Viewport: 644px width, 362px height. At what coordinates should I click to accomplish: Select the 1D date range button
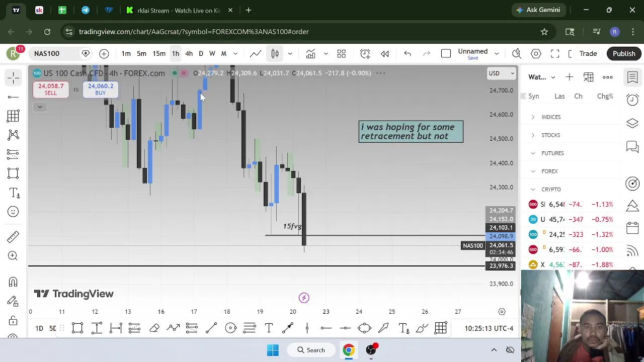click(x=39, y=328)
